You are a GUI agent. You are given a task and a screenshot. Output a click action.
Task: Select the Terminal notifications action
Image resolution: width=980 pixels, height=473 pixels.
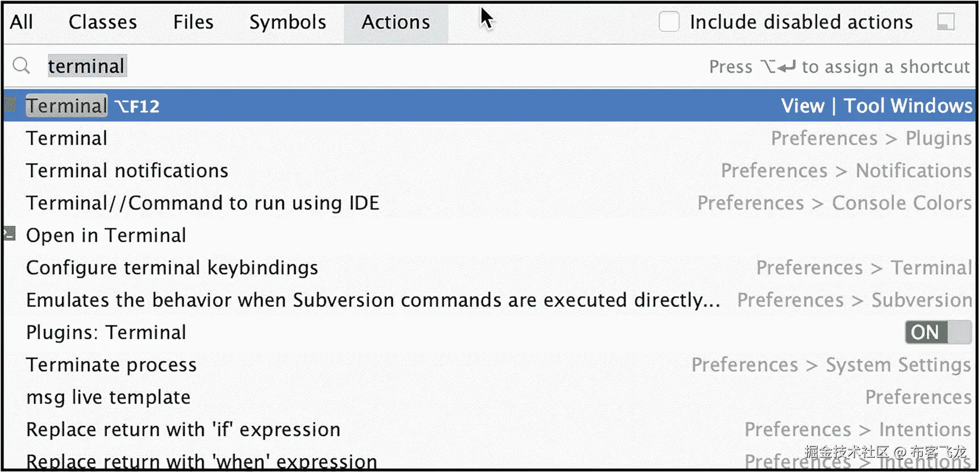127,170
